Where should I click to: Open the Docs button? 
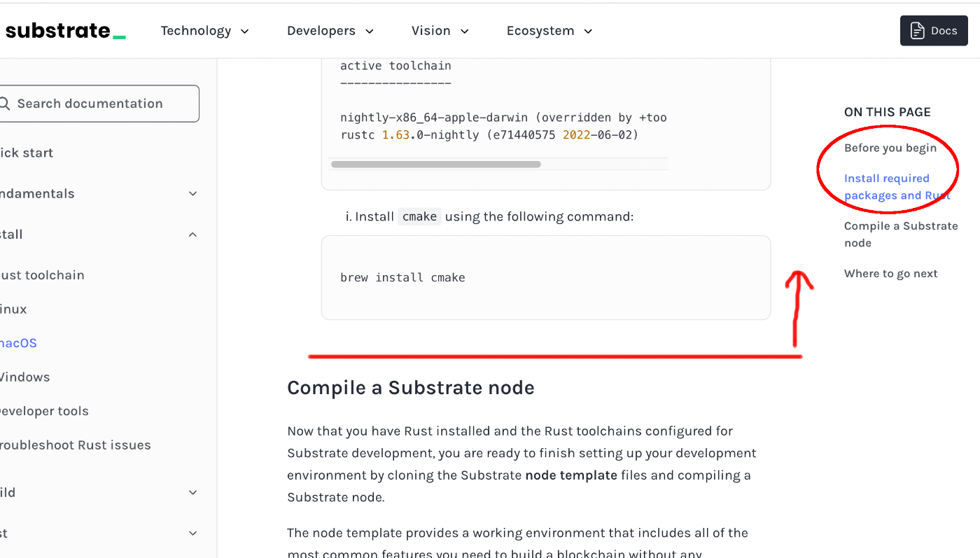pos(934,31)
